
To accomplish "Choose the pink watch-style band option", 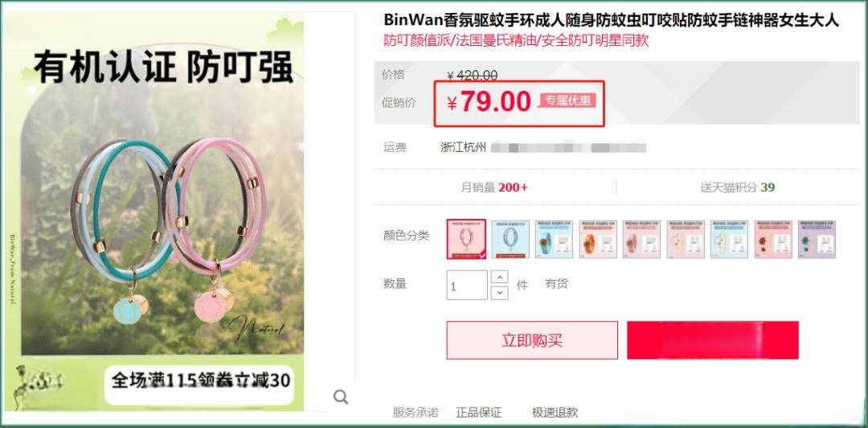I will click(641, 239).
